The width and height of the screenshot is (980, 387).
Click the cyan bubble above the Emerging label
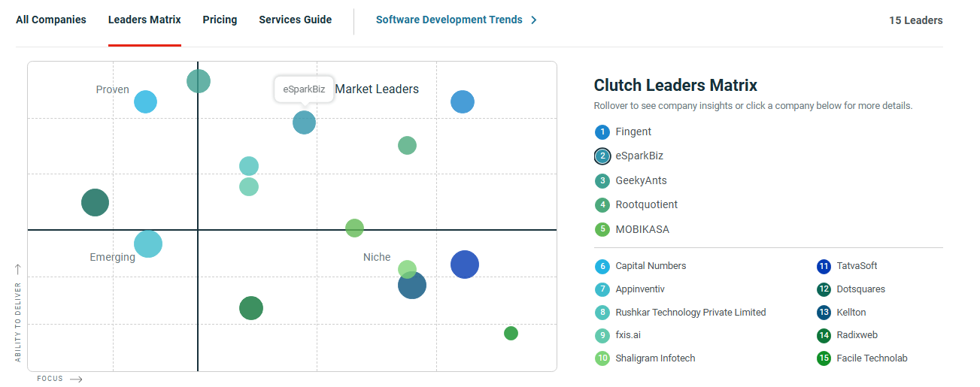[x=148, y=243]
